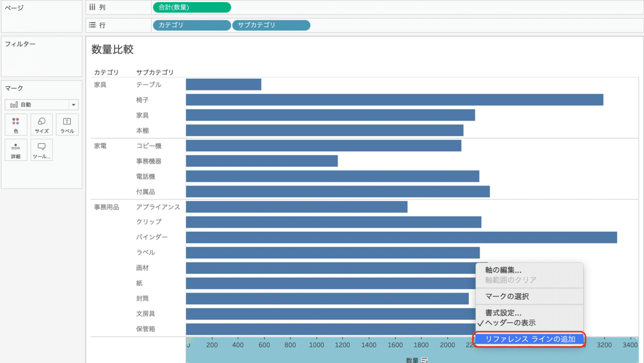The width and height of the screenshot is (644, 363).
Task: Select the サイズ mark icon
Action: click(x=41, y=124)
